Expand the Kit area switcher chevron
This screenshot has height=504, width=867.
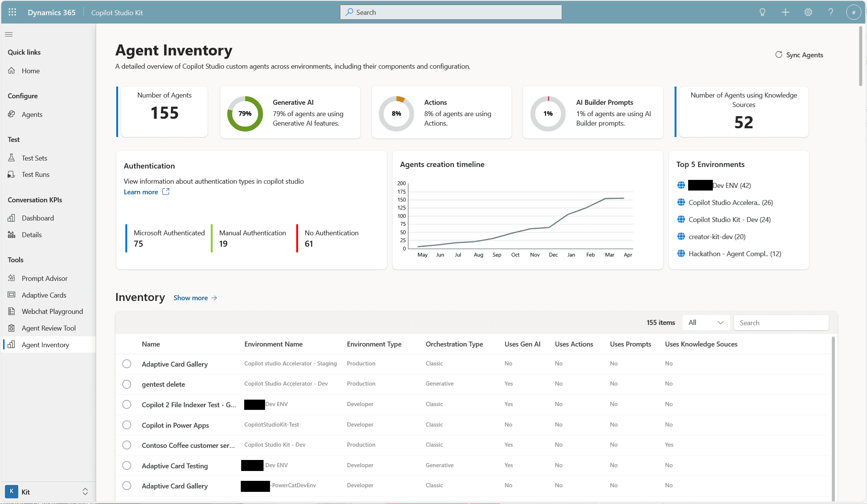(85, 491)
